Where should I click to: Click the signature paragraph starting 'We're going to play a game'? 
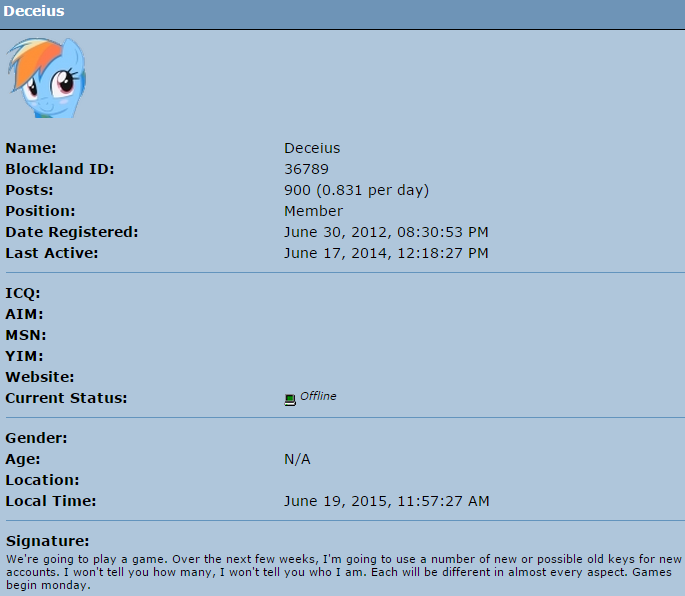(344, 572)
